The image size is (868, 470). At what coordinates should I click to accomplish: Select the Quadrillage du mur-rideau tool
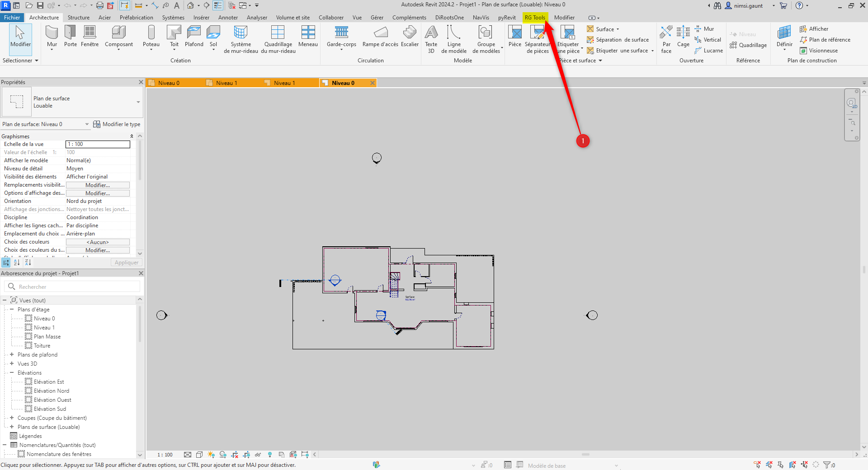[x=278, y=39]
